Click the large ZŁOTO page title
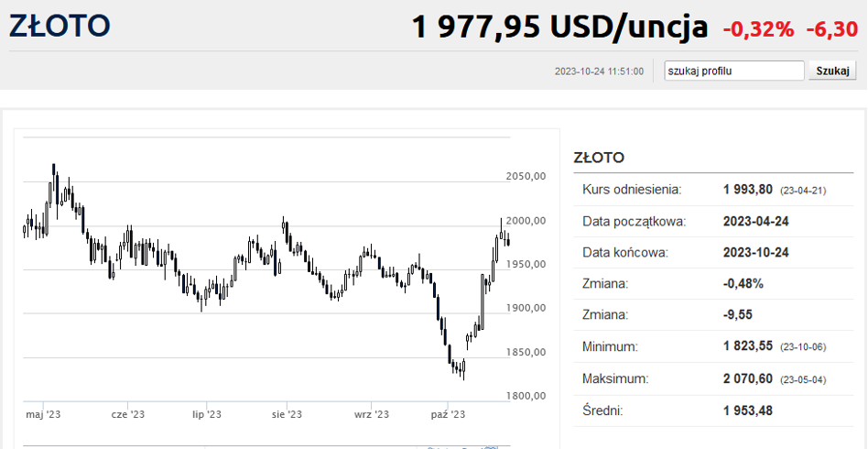Viewport: 868px width, 449px height. point(60,26)
